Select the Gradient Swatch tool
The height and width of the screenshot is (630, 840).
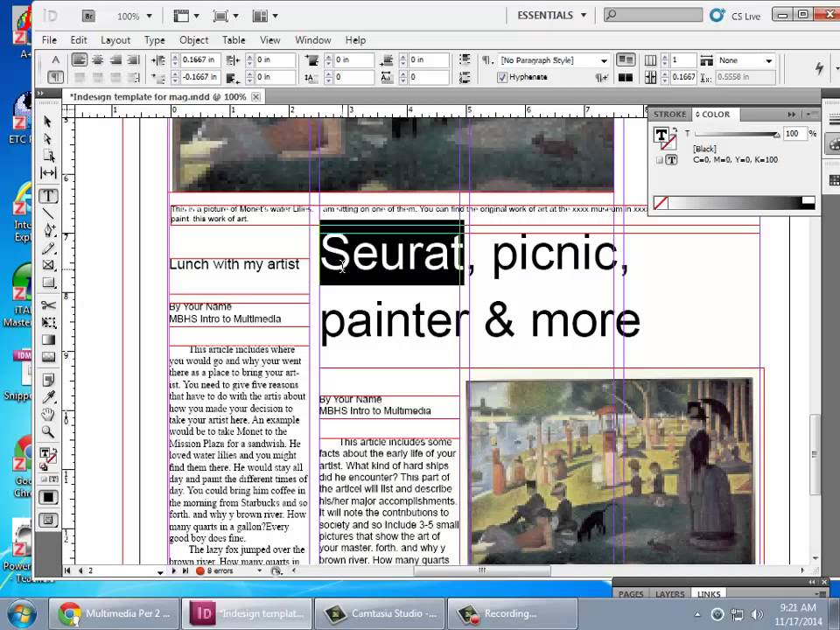[x=47, y=339]
